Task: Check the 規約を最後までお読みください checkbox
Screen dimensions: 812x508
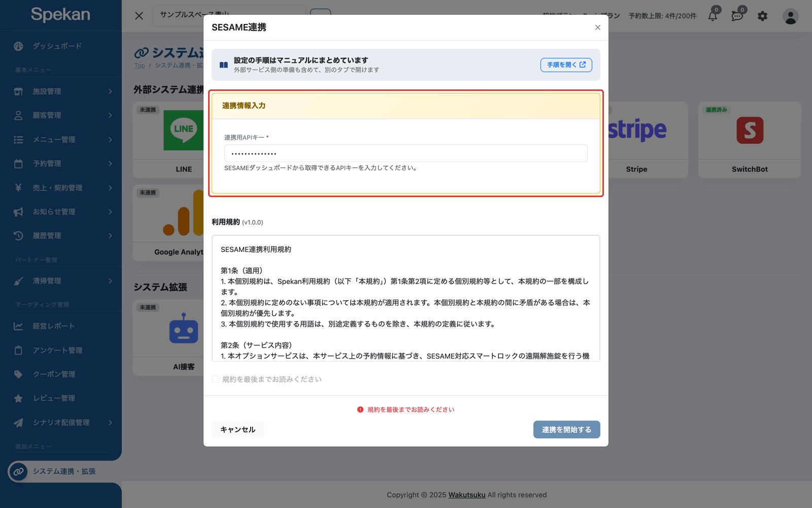Action: click(x=215, y=379)
